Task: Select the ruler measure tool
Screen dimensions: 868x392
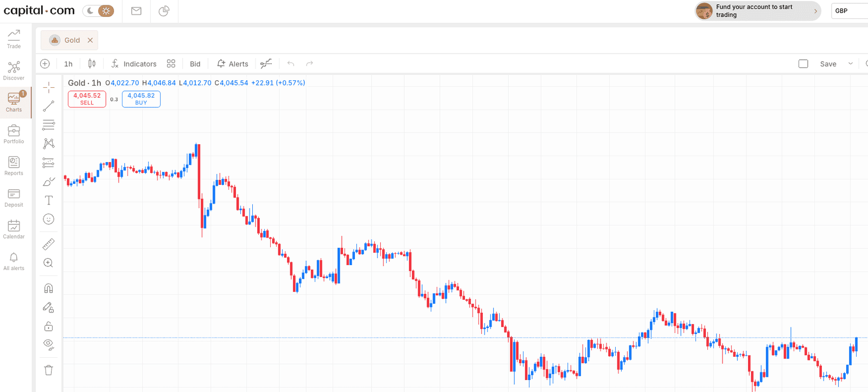Action: click(48, 244)
